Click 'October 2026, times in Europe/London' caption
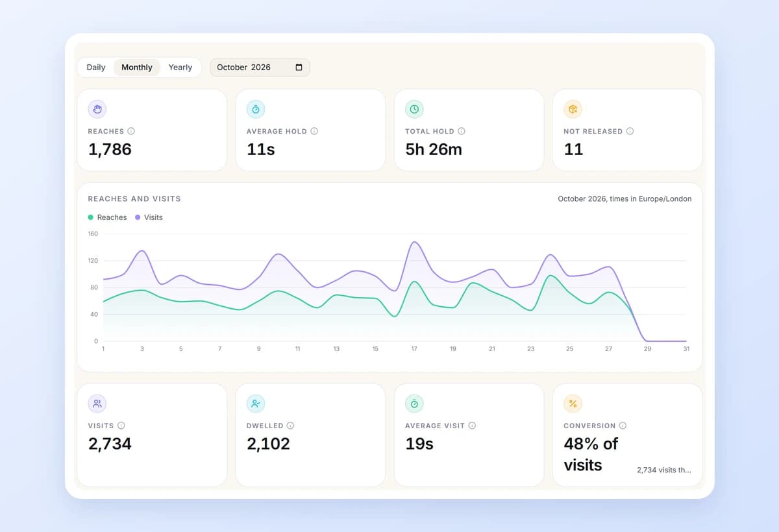The width and height of the screenshot is (779, 532). click(624, 199)
